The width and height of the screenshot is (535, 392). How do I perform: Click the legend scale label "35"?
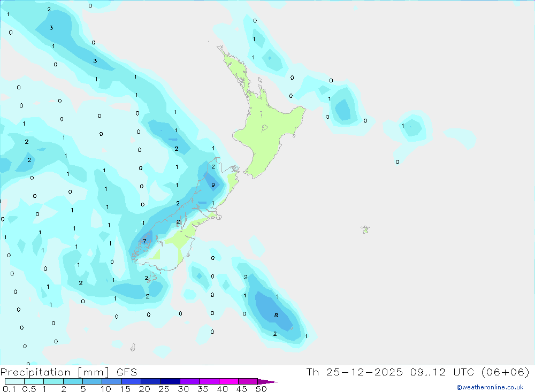click(203, 389)
